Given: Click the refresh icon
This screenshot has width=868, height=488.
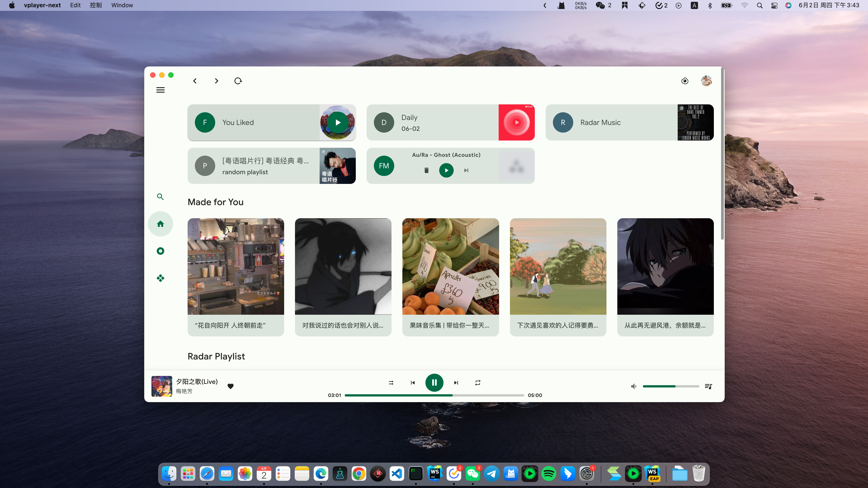Looking at the screenshot, I should click(x=238, y=81).
